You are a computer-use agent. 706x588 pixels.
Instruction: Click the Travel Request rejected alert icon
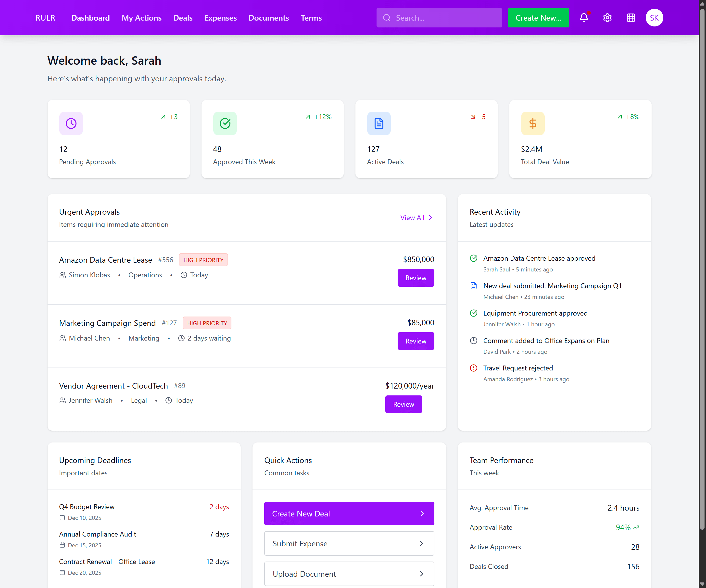[473, 368]
